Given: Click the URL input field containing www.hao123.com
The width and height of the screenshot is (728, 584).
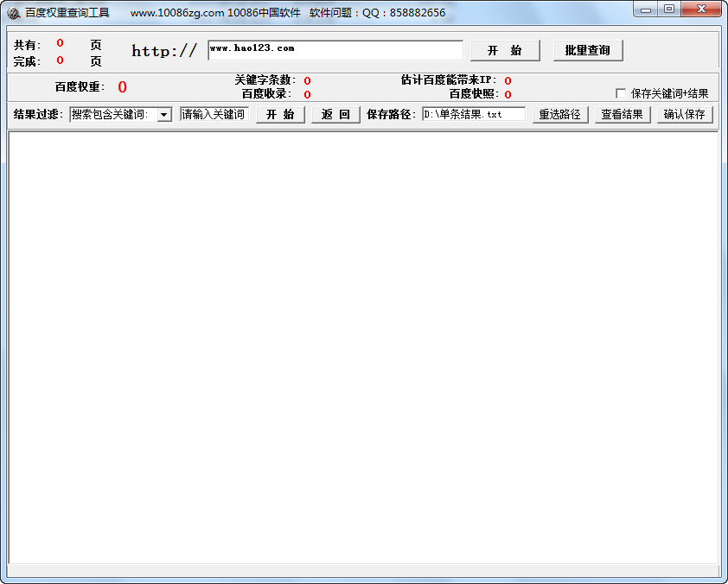Looking at the screenshot, I should coord(335,50).
